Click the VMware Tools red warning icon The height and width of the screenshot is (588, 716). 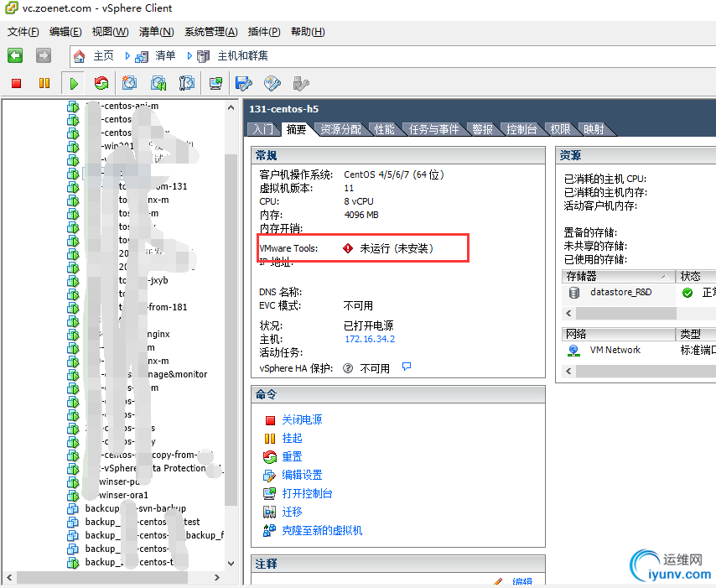348,248
